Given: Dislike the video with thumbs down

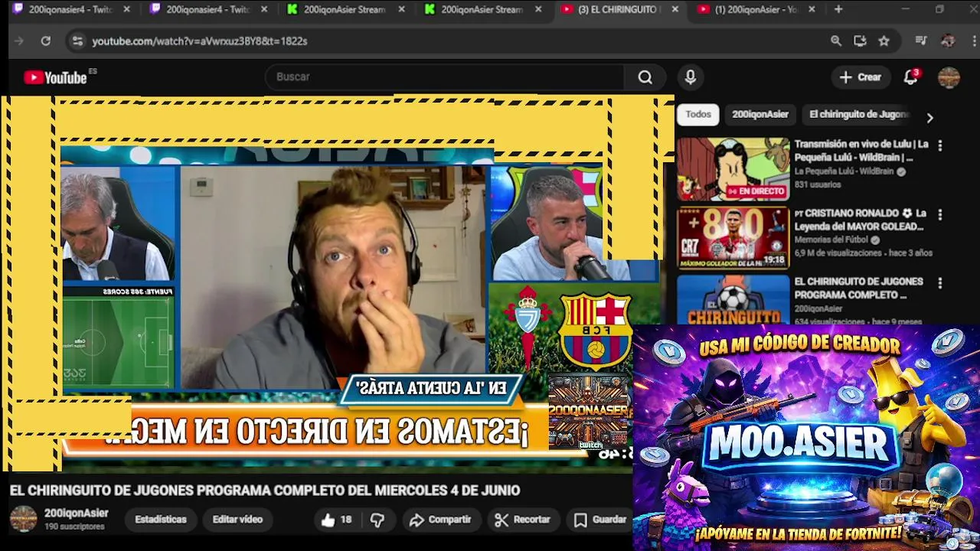Looking at the screenshot, I should pos(377,520).
